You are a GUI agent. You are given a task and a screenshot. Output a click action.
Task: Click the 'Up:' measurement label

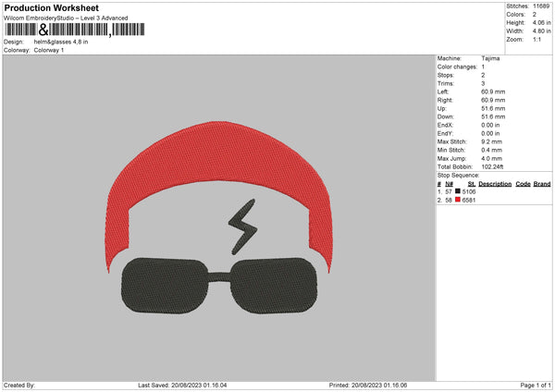(442, 108)
